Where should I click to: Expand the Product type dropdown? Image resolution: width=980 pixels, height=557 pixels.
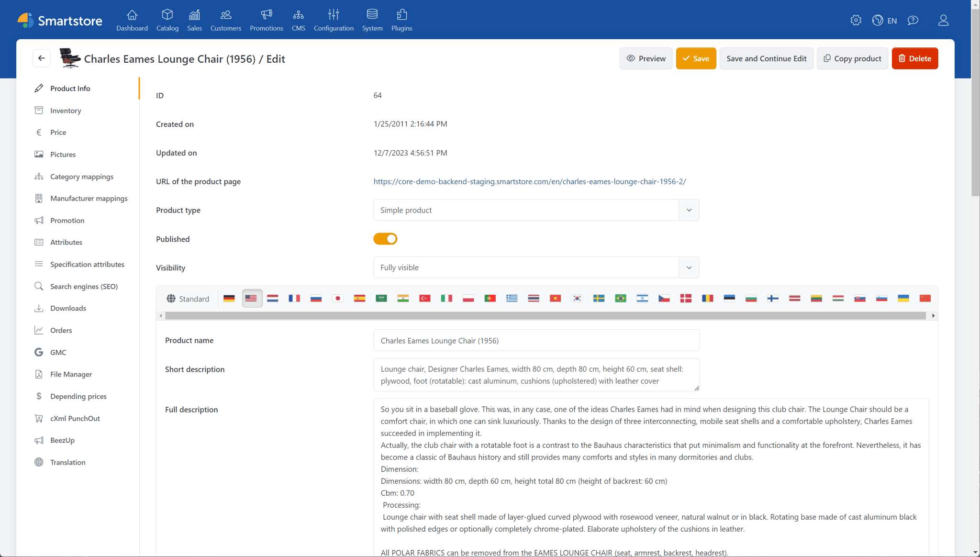pos(536,210)
